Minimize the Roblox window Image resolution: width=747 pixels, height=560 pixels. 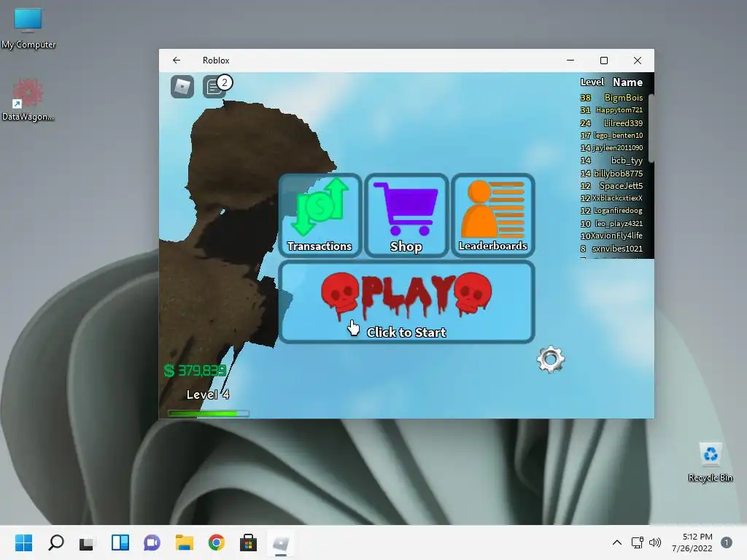[x=570, y=61]
